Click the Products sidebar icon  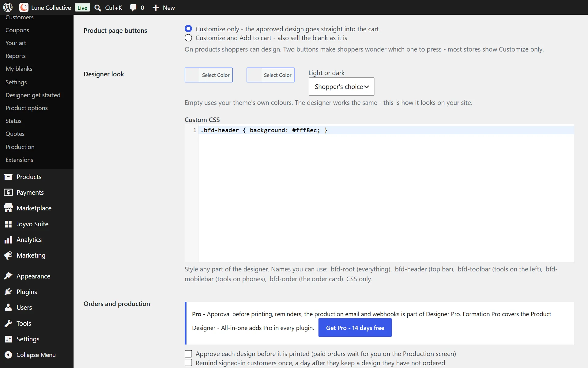pyautogui.click(x=8, y=177)
